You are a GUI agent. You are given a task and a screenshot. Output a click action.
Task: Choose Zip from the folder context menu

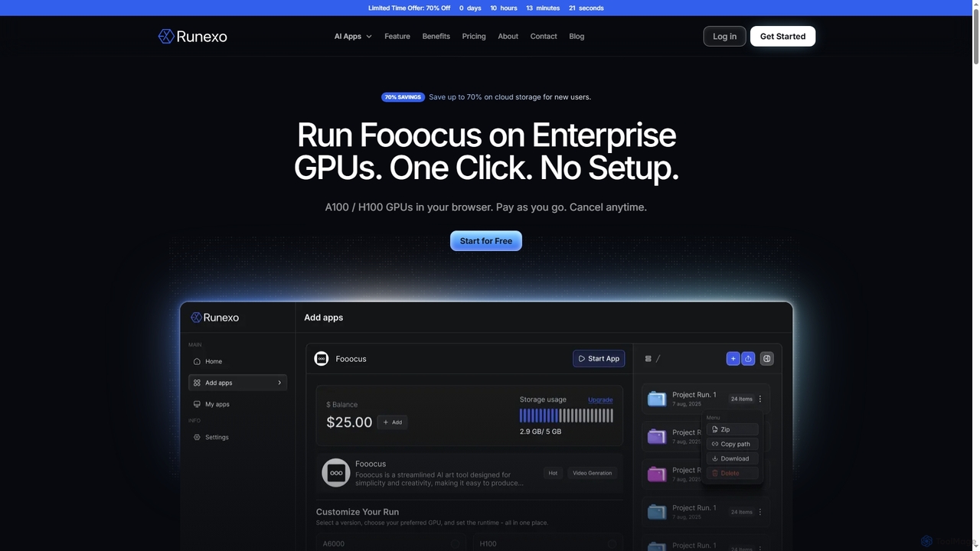coord(733,429)
